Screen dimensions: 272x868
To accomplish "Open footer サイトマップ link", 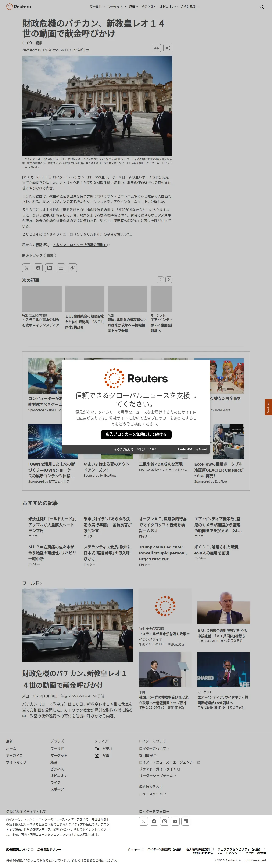I will (16, 762).
